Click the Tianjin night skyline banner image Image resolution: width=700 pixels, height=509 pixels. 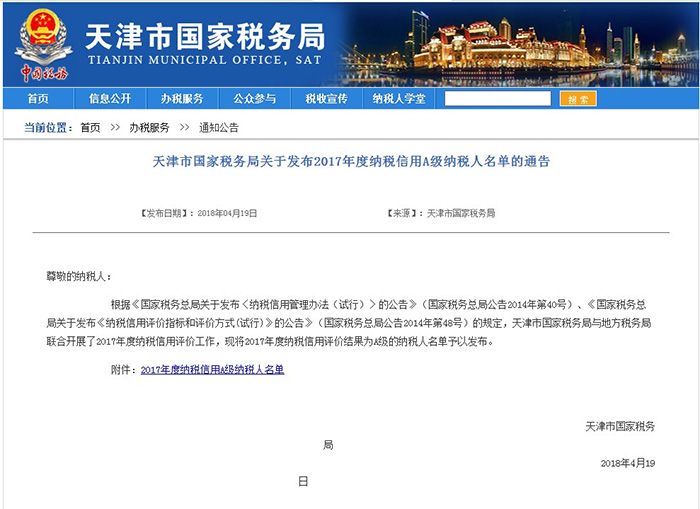click(x=540, y=44)
